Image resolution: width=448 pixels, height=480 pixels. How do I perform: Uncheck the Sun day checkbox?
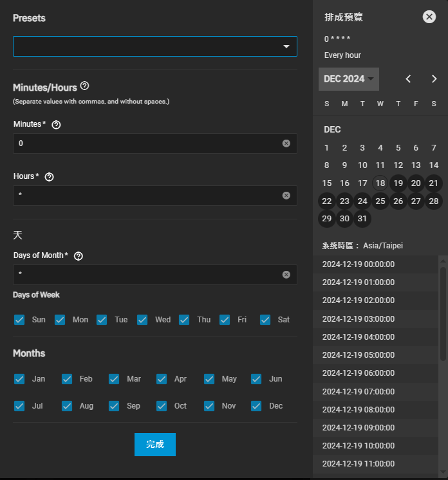click(19, 320)
